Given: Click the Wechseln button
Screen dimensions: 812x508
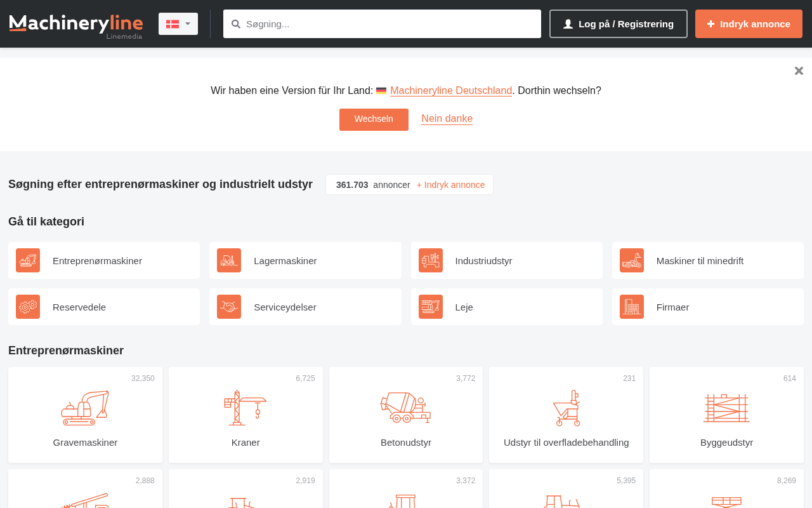Looking at the screenshot, I should coord(374,119).
